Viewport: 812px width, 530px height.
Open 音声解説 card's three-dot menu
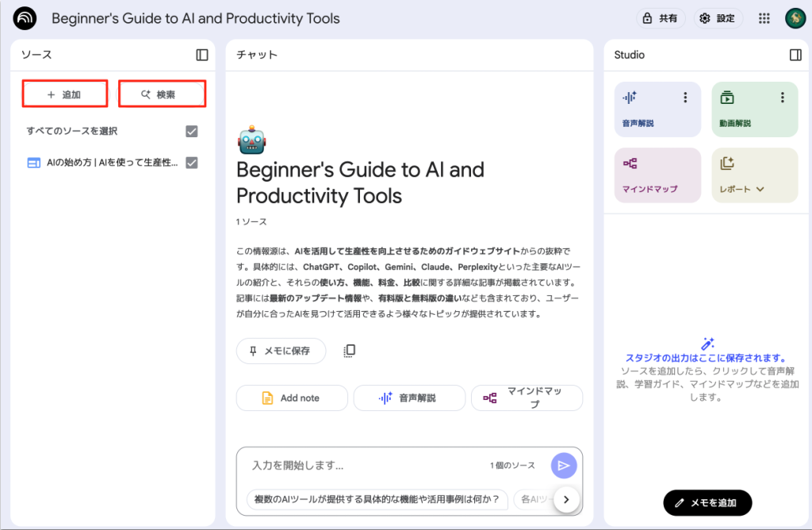tap(685, 98)
